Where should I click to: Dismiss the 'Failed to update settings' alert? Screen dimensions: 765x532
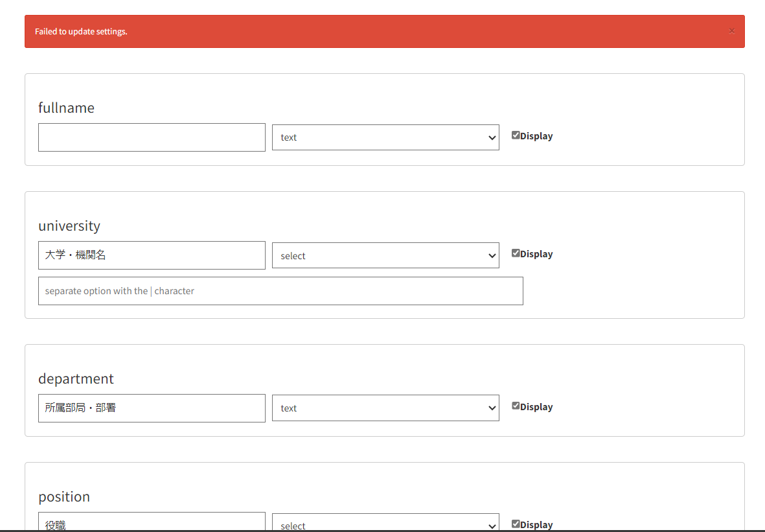coord(731,31)
